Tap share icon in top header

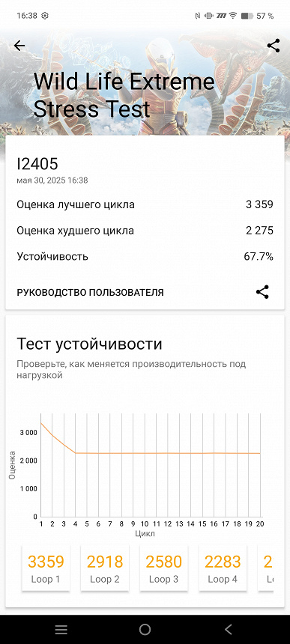(x=274, y=46)
